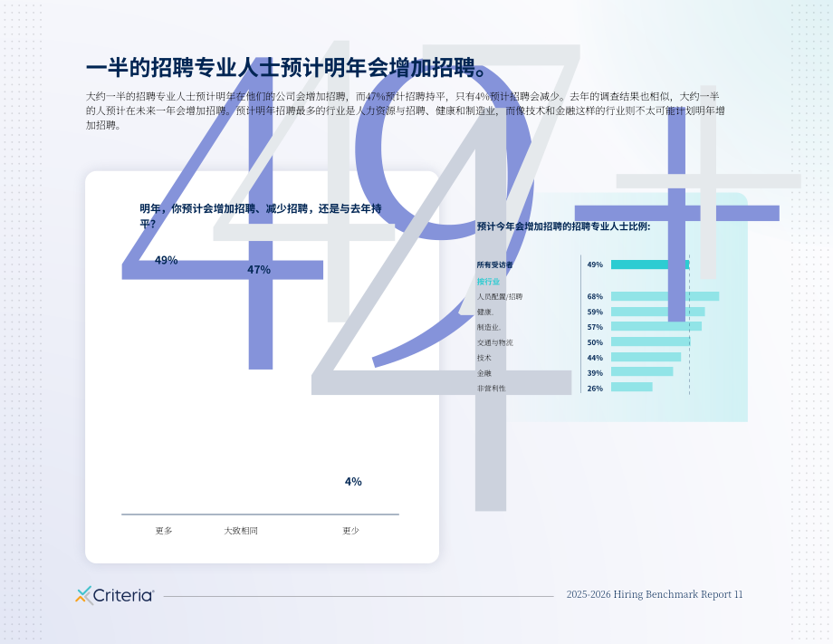
Task: Click the 57% value
Action: click(x=595, y=327)
